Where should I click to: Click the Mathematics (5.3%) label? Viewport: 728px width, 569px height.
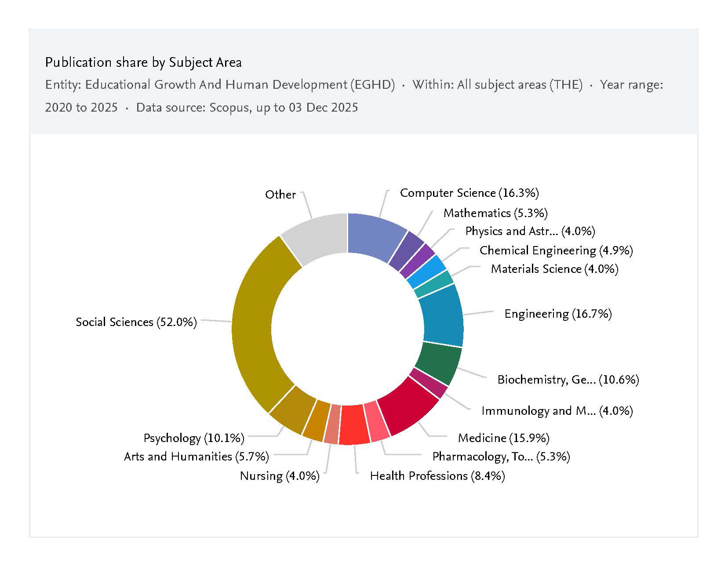[x=495, y=213]
